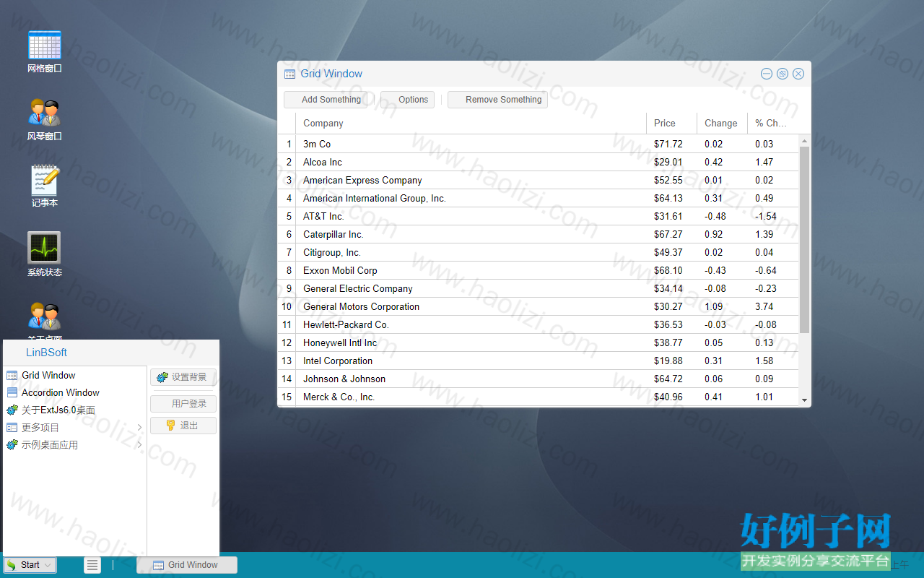924x578 pixels.
Task: Open the 系统状态 system status icon
Action: tap(45, 254)
